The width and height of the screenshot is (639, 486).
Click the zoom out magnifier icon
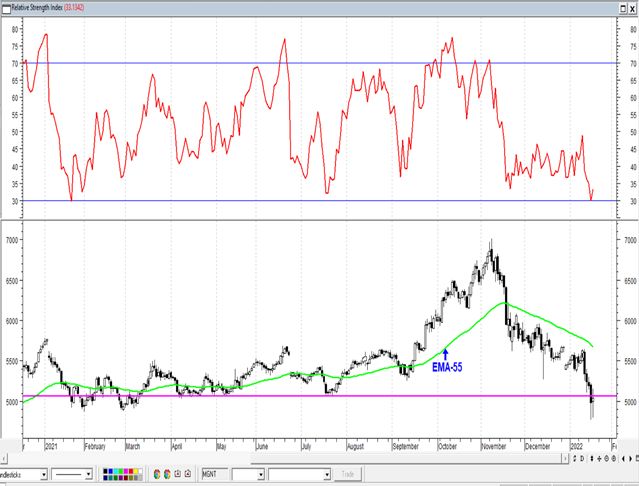click(613, 458)
